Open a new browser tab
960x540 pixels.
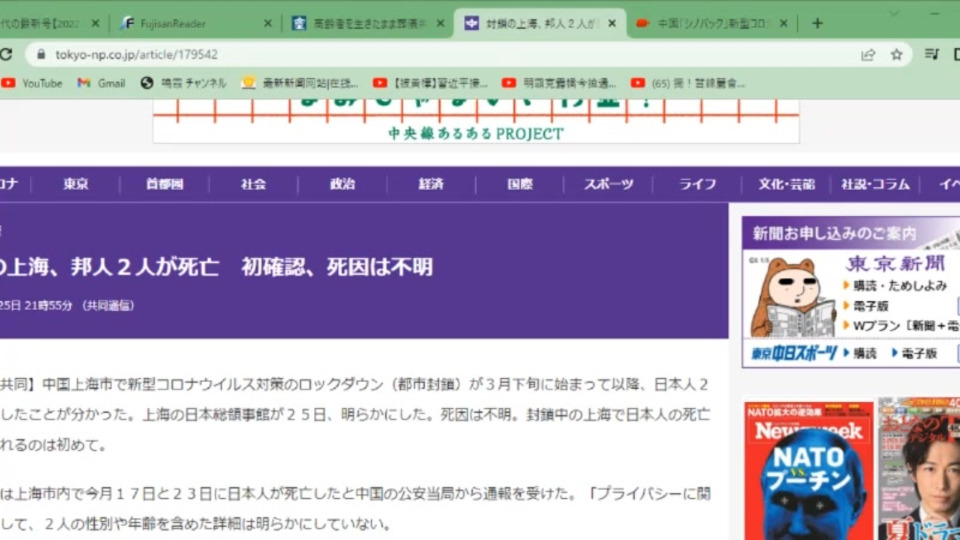tap(817, 23)
